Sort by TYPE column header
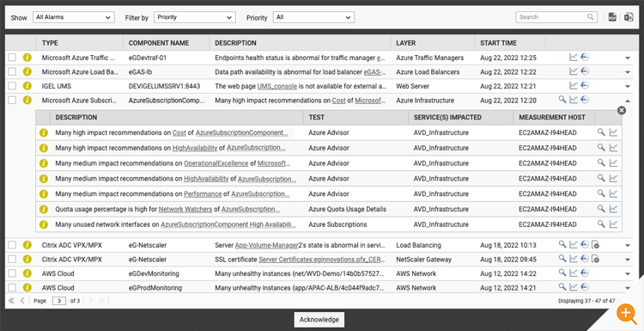The image size is (644, 331). click(x=80, y=43)
